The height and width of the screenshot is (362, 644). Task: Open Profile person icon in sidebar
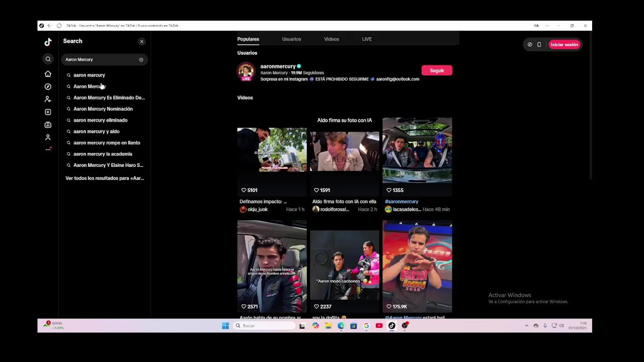(48, 137)
